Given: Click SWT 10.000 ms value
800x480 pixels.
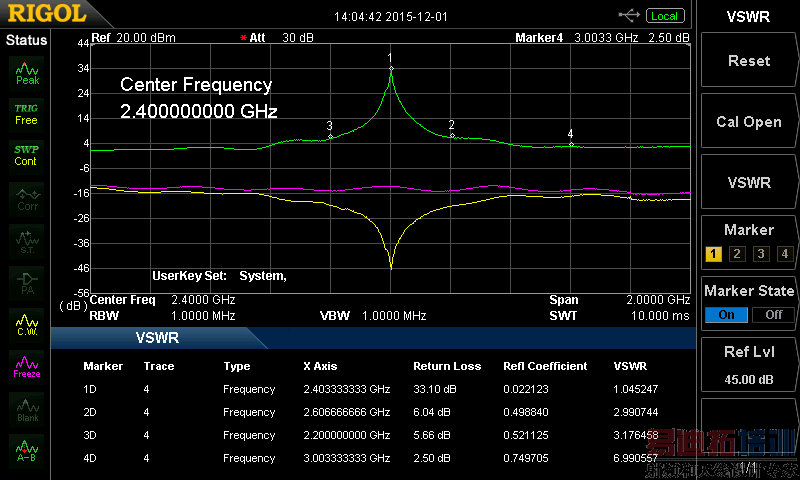Looking at the screenshot, I should pyautogui.click(x=660, y=316).
